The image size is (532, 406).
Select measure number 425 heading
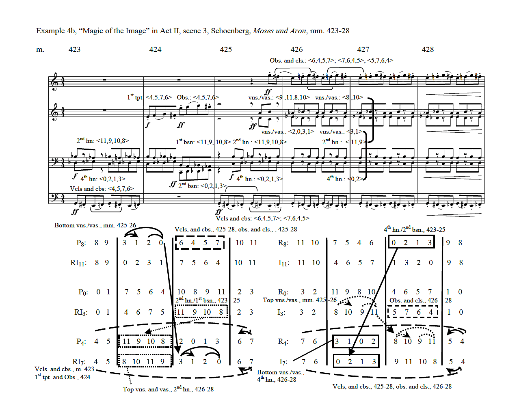226,50
